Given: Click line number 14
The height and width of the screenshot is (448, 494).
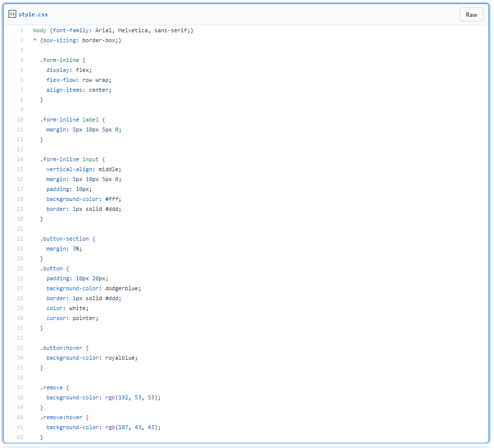Looking at the screenshot, I should [x=20, y=159].
